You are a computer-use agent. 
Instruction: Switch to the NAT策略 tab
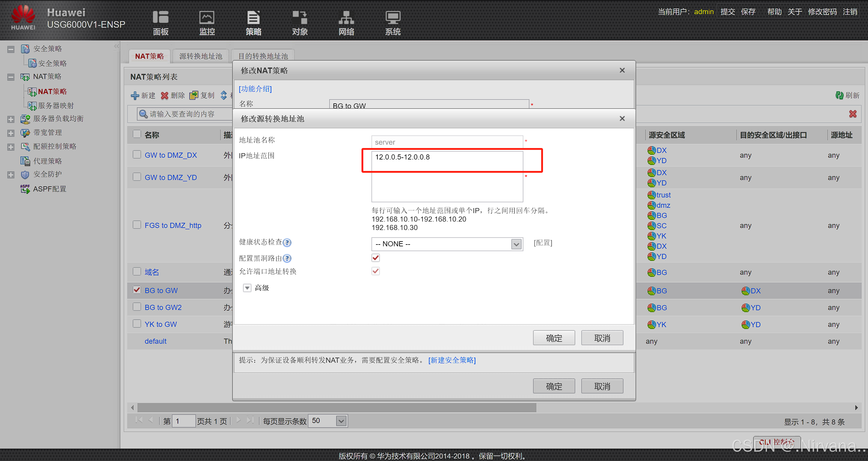(x=149, y=56)
